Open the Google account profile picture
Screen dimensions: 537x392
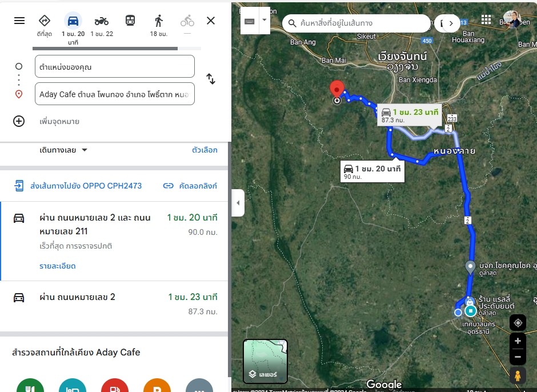tap(512, 19)
